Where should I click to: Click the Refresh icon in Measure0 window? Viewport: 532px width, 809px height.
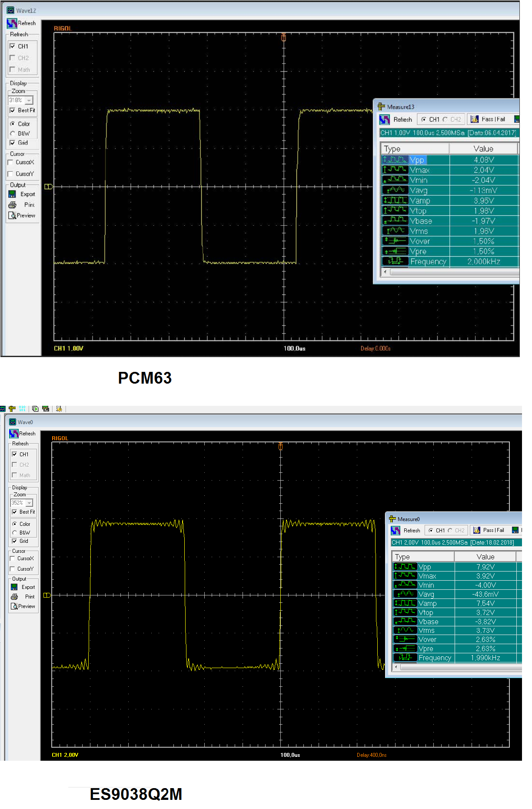[396, 530]
